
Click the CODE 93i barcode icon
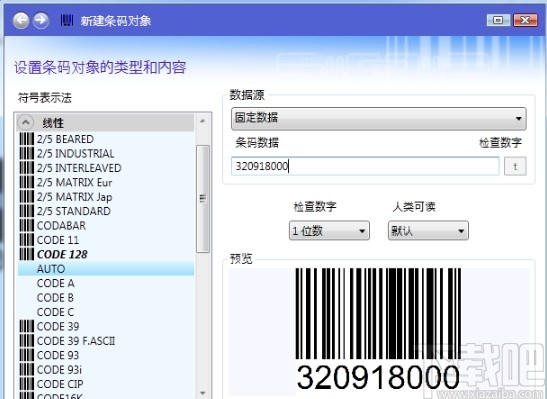click(x=27, y=370)
